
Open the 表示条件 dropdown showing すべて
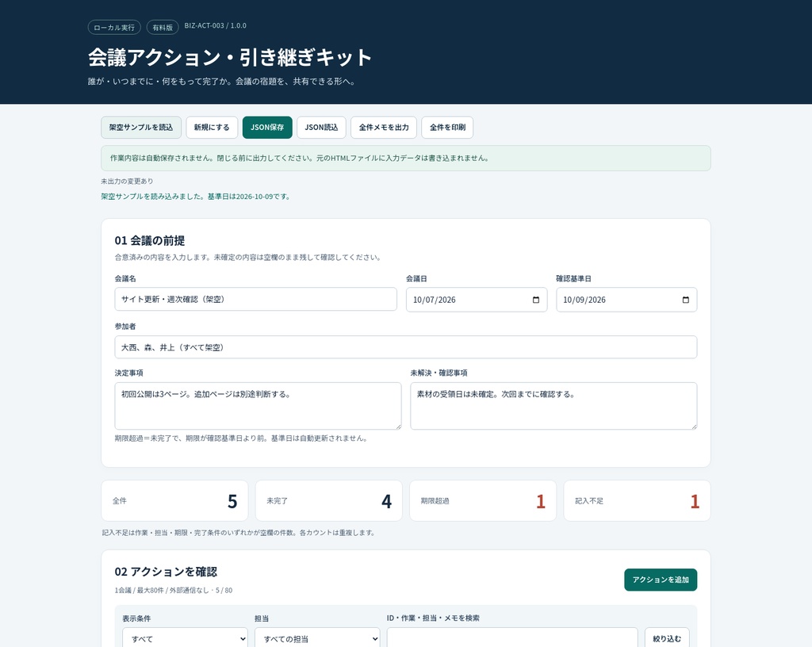tap(185, 639)
